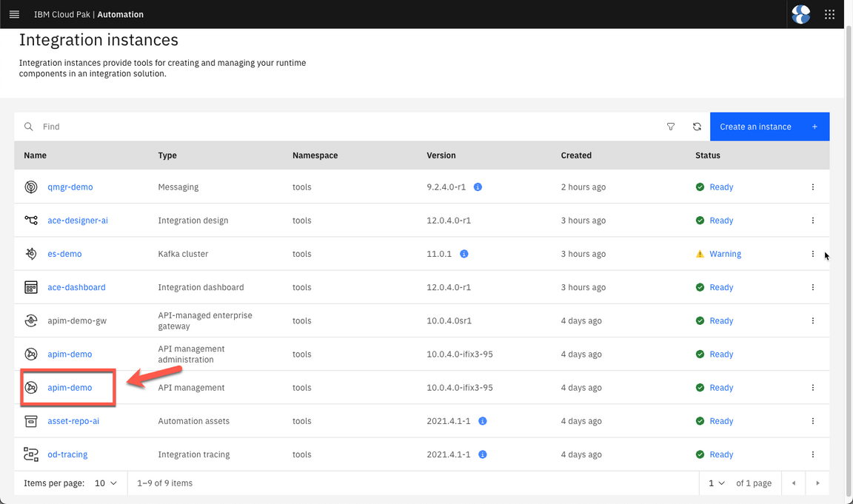Viewport: 853px width, 504px height.
Task: Open overflow menu for ace-designer-ai row
Action: pos(812,221)
